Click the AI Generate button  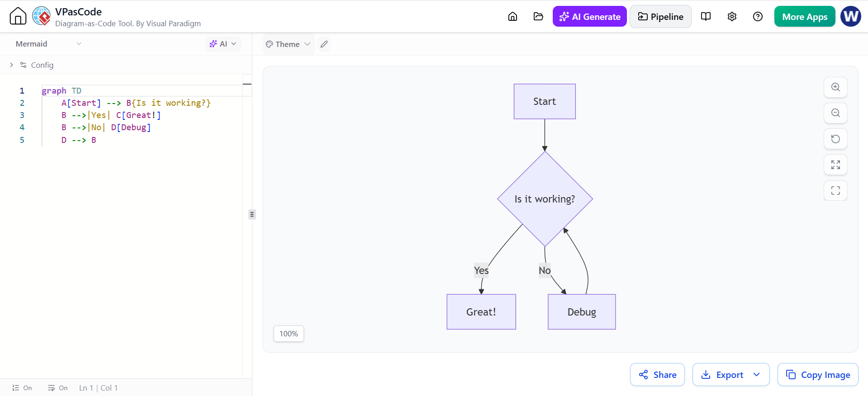coord(589,17)
